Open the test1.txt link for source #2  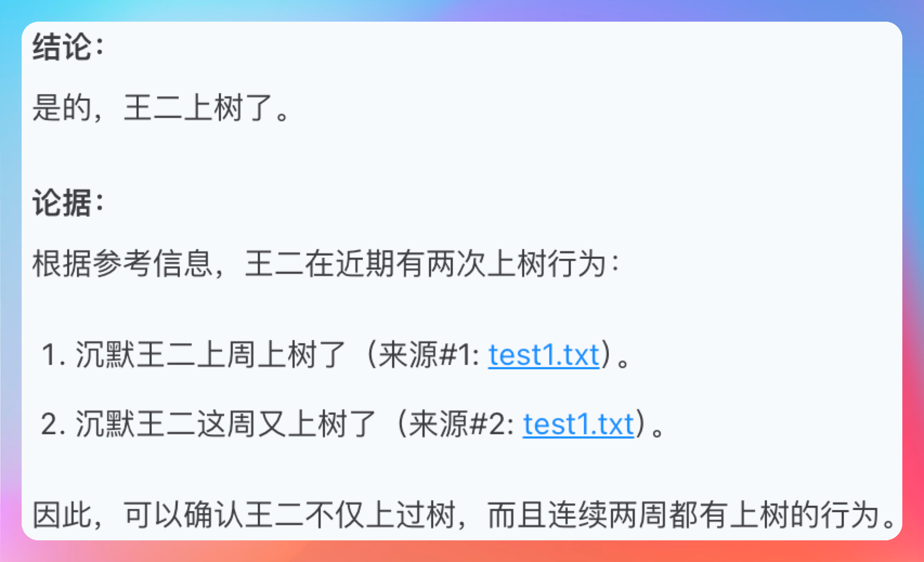click(578, 424)
